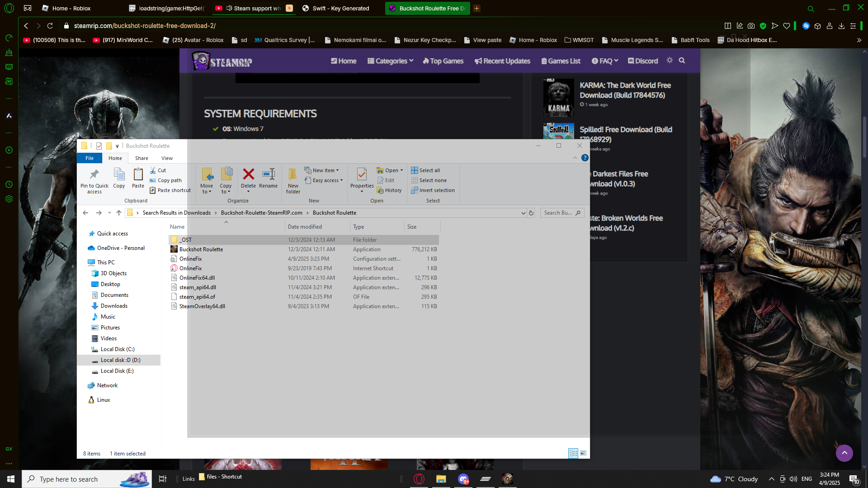This screenshot has width=868, height=488.
Task: Open Windows Start menu
Action: pos(11,479)
